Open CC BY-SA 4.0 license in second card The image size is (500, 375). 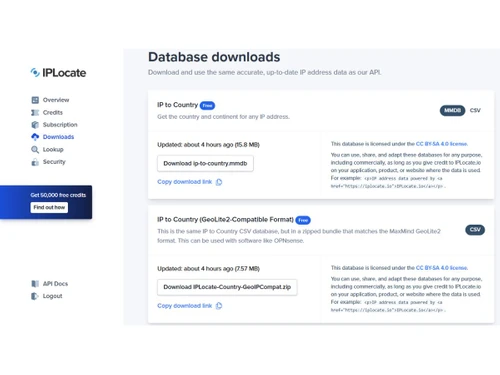pos(442,268)
